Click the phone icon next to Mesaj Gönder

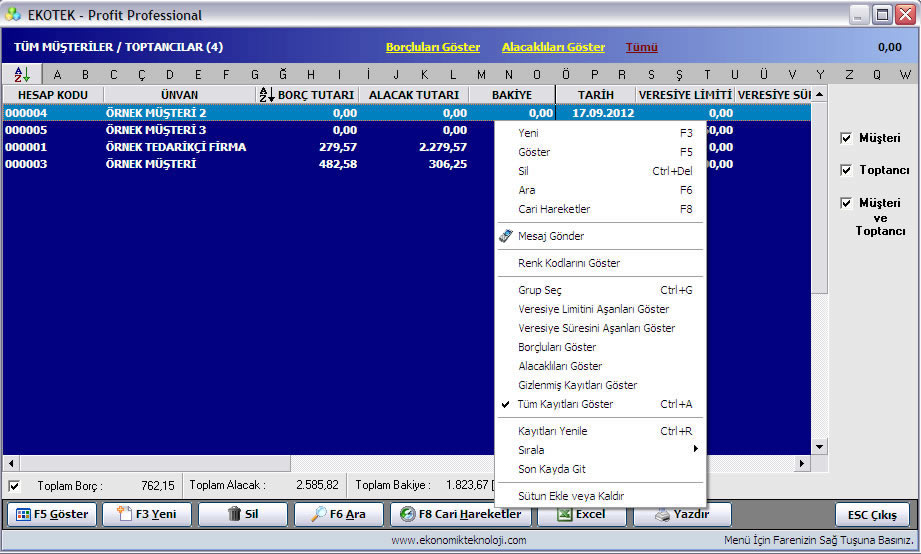pos(506,236)
